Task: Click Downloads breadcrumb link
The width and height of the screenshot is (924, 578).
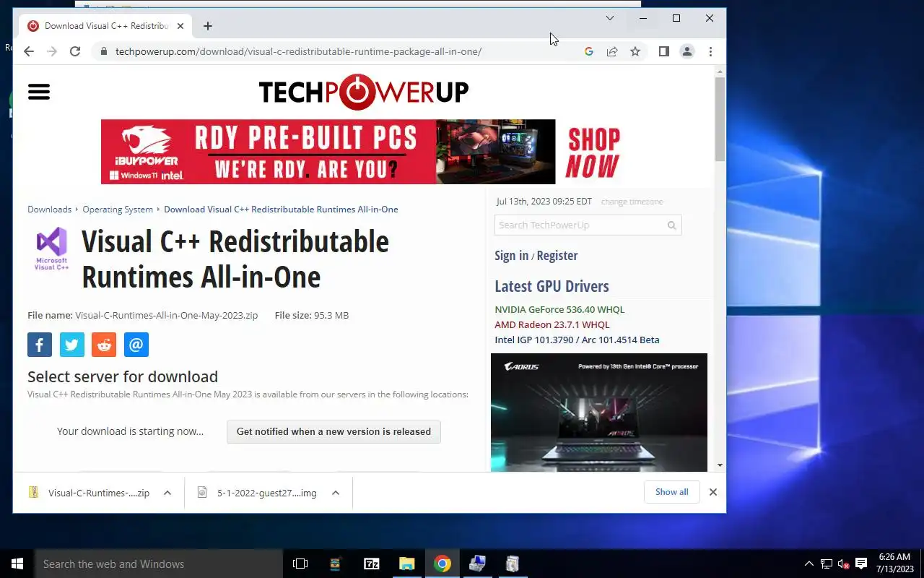Action: 49,210
